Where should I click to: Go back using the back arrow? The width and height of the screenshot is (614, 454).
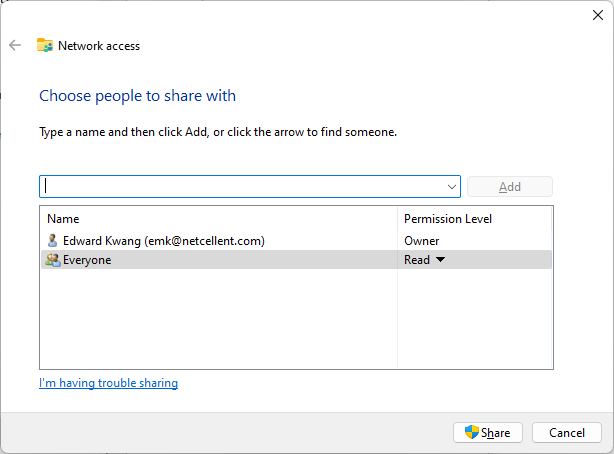click(x=15, y=45)
